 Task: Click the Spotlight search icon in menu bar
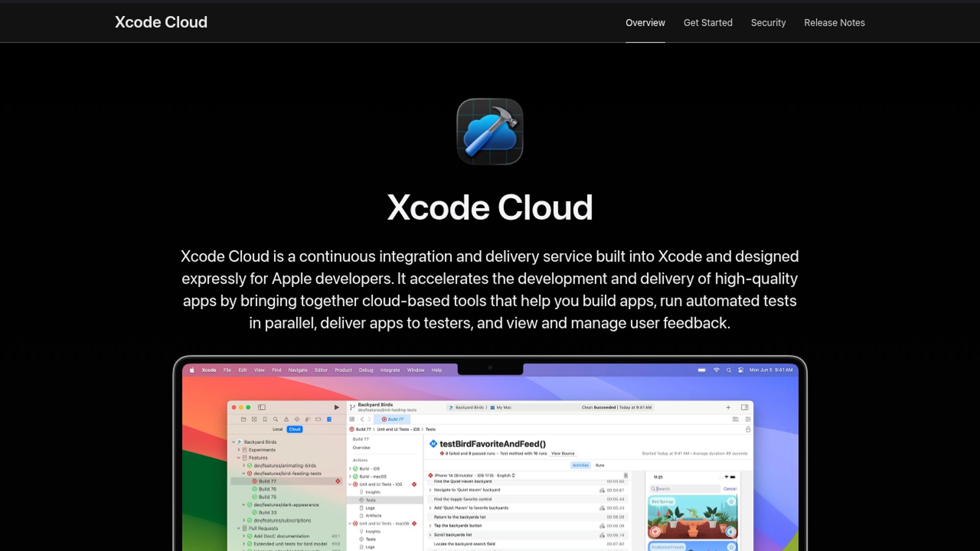click(x=729, y=370)
